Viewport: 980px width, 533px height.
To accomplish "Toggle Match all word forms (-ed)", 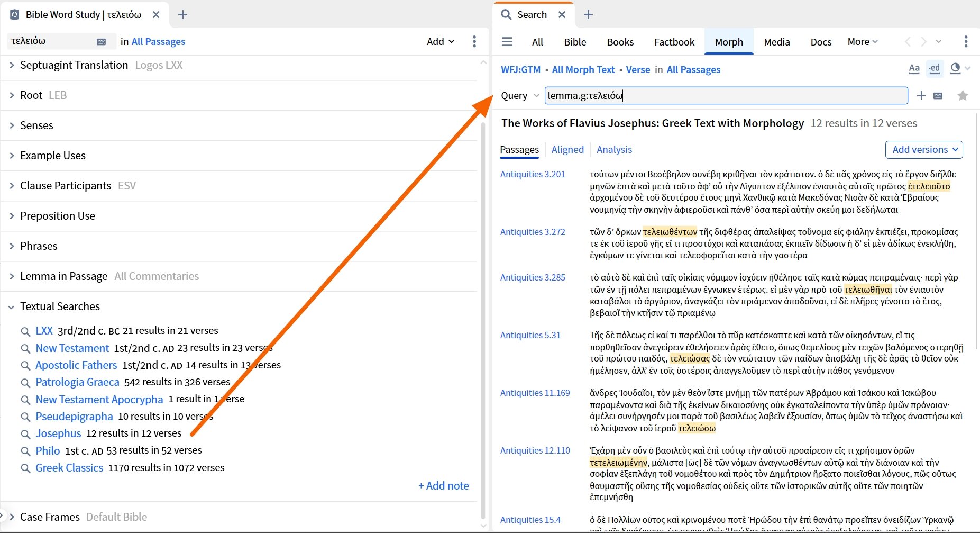I will tap(935, 69).
